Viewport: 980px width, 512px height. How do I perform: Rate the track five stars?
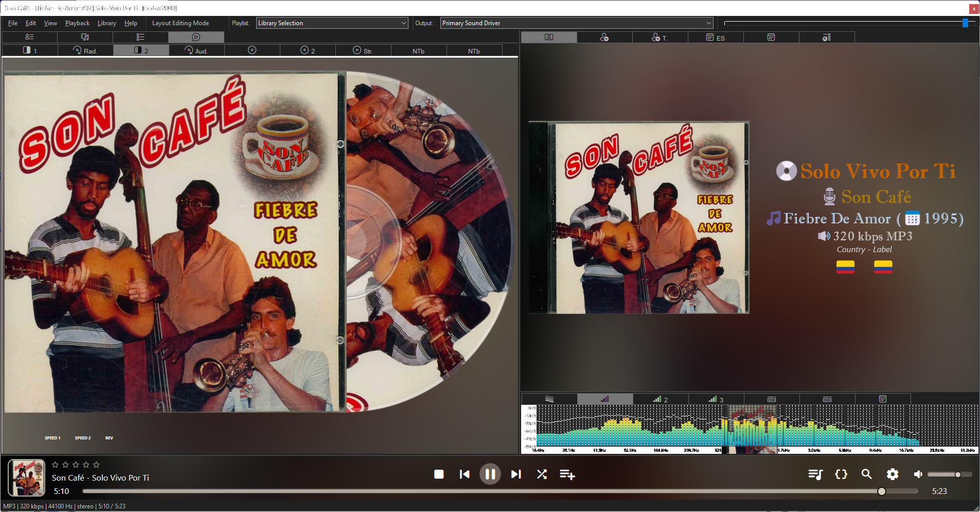(96, 465)
